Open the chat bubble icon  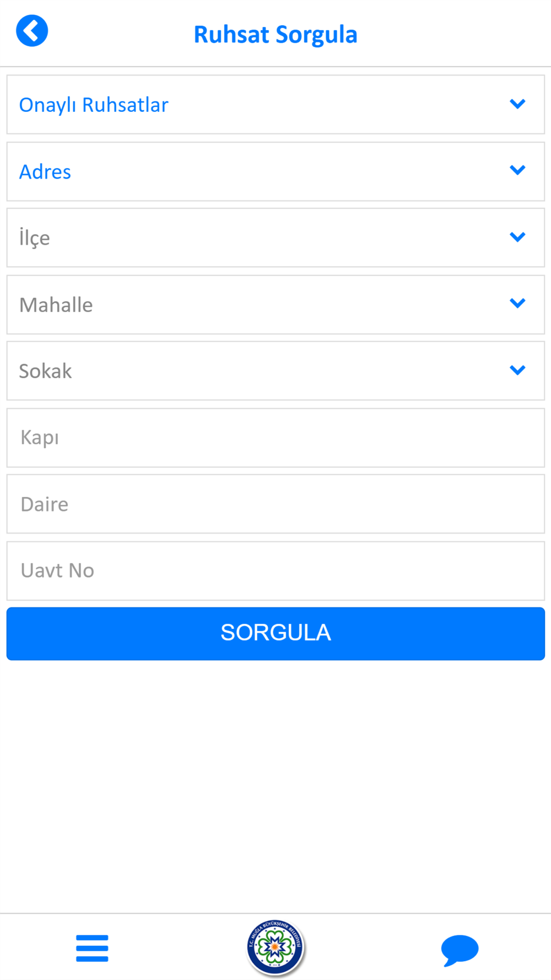pos(460,949)
